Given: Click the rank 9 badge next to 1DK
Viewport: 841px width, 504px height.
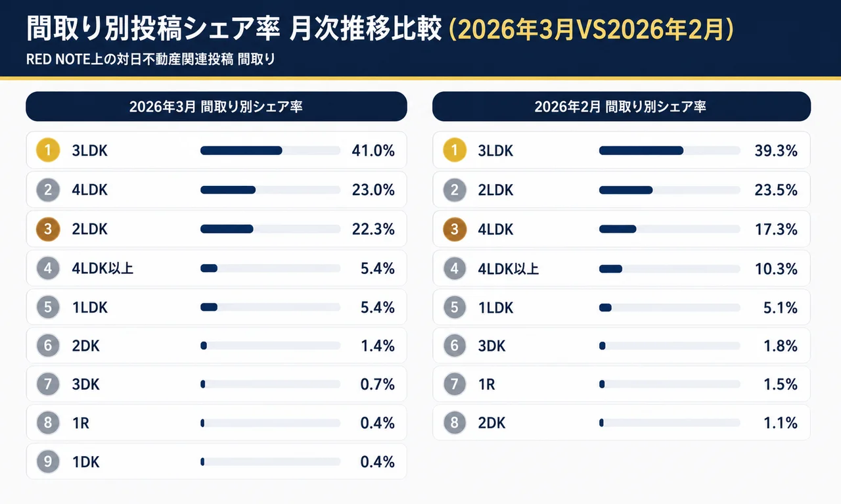Looking at the screenshot, I should [48, 462].
